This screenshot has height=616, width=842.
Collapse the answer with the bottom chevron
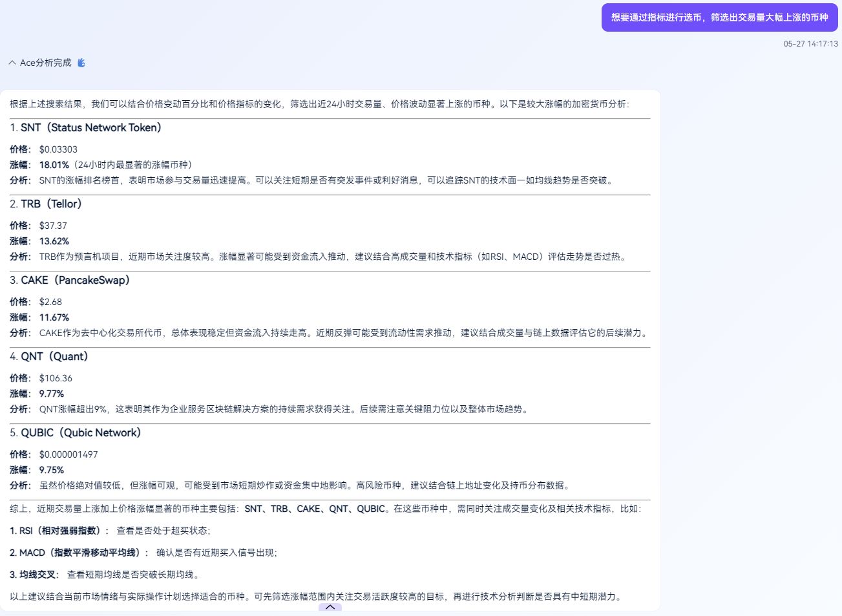(330, 607)
